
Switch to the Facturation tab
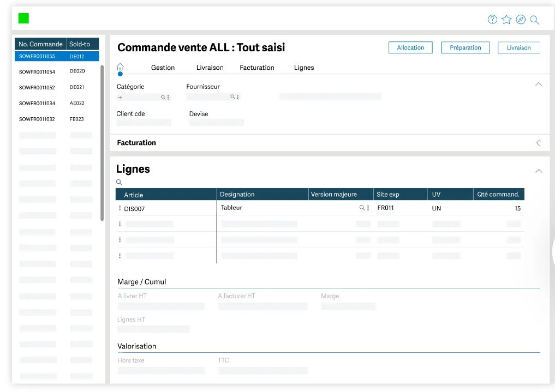257,68
